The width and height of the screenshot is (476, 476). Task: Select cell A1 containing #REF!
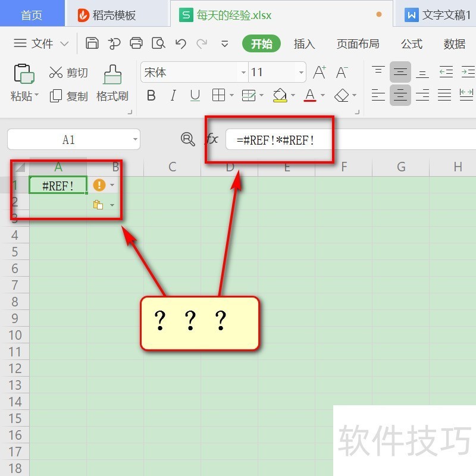tap(58, 185)
